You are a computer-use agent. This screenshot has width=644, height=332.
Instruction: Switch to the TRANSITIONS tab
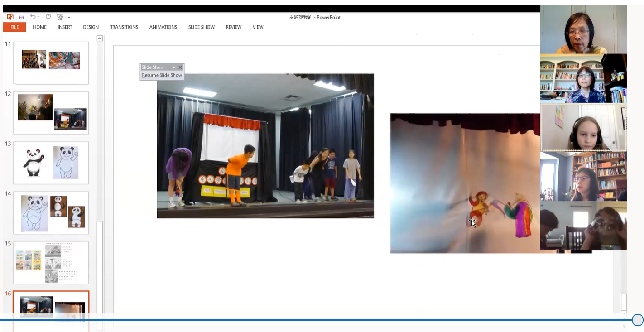point(124,27)
